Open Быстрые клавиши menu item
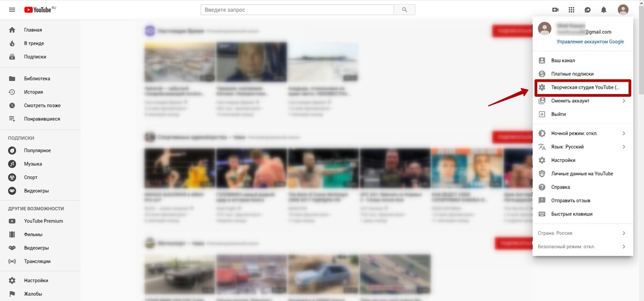644x301 pixels. click(582, 214)
